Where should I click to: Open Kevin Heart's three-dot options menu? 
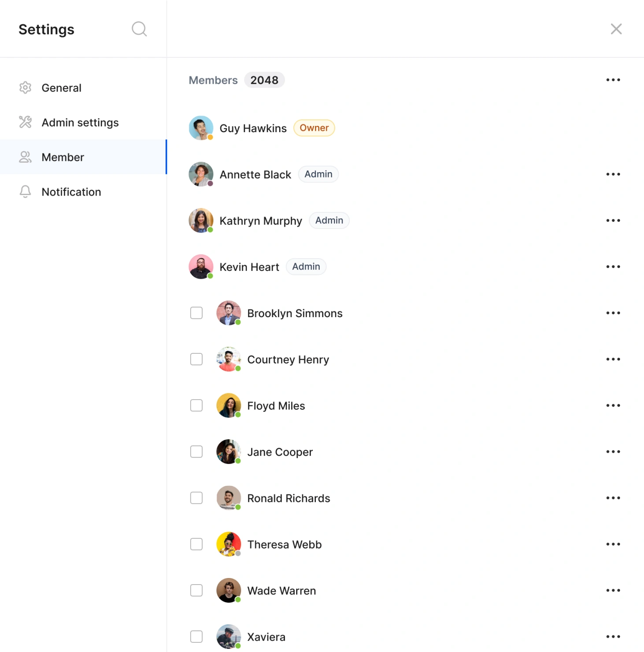pos(613,267)
